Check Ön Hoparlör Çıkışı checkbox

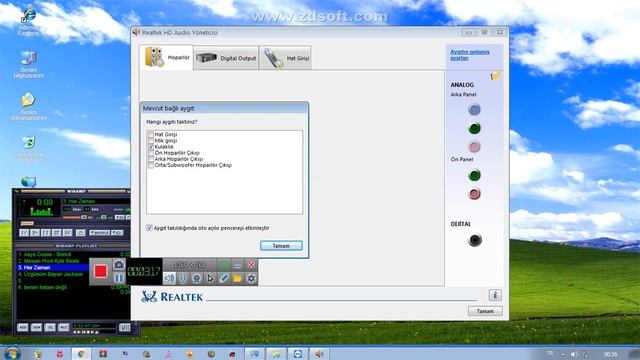[x=151, y=153]
